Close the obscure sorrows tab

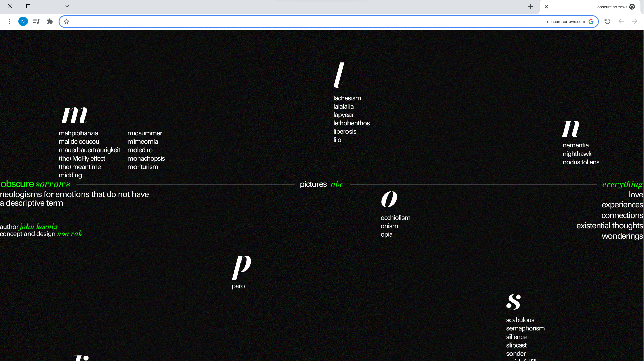[x=546, y=7]
